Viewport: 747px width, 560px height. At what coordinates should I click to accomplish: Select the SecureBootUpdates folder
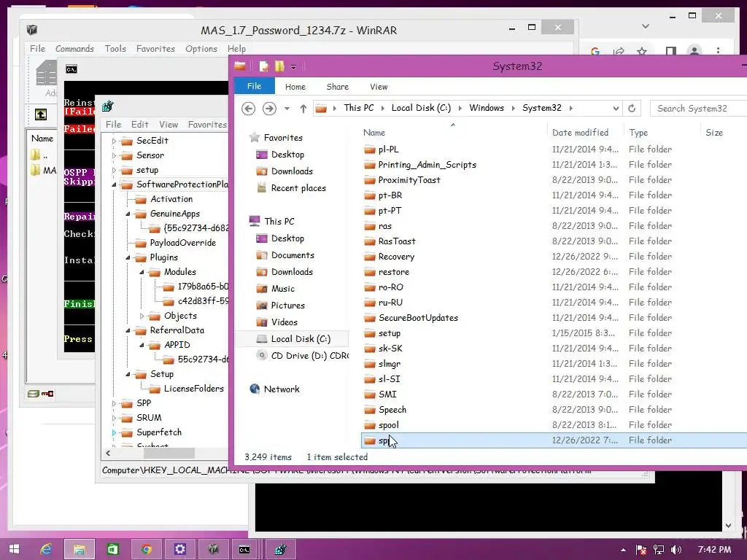(418, 318)
